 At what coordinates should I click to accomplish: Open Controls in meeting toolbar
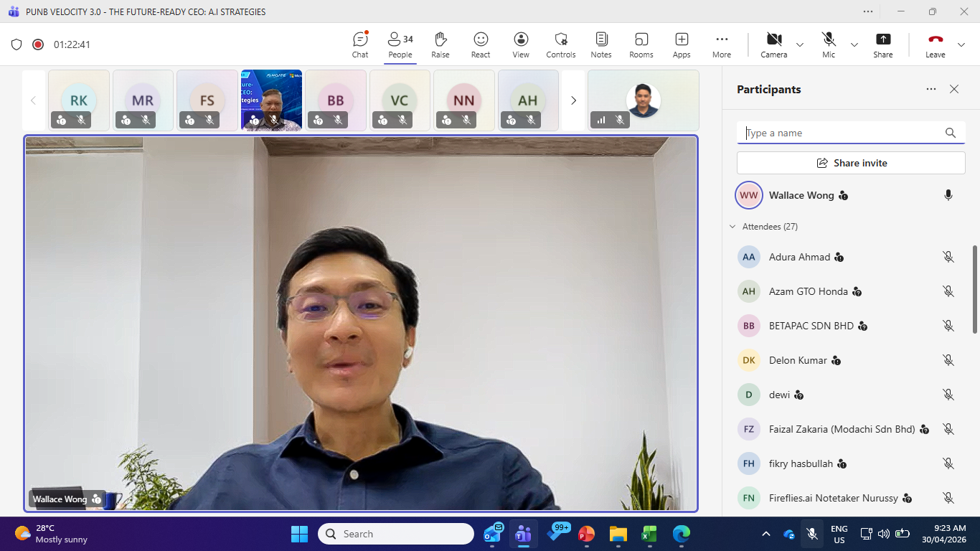pyautogui.click(x=561, y=44)
